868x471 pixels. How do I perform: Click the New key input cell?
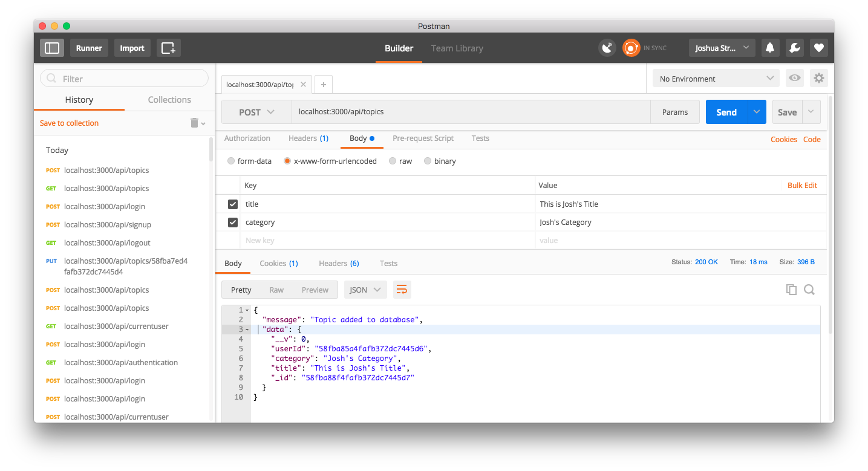tap(387, 240)
